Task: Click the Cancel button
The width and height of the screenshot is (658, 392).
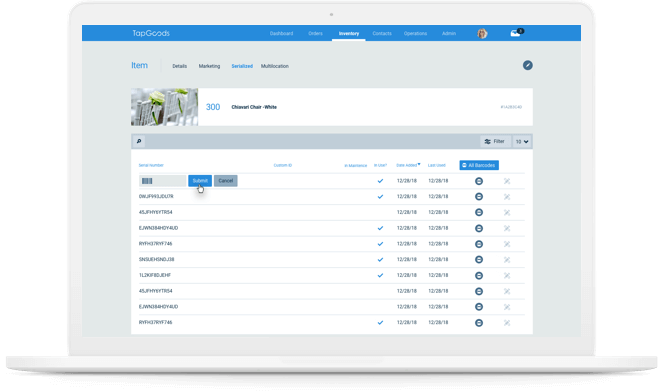Action: point(225,180)
